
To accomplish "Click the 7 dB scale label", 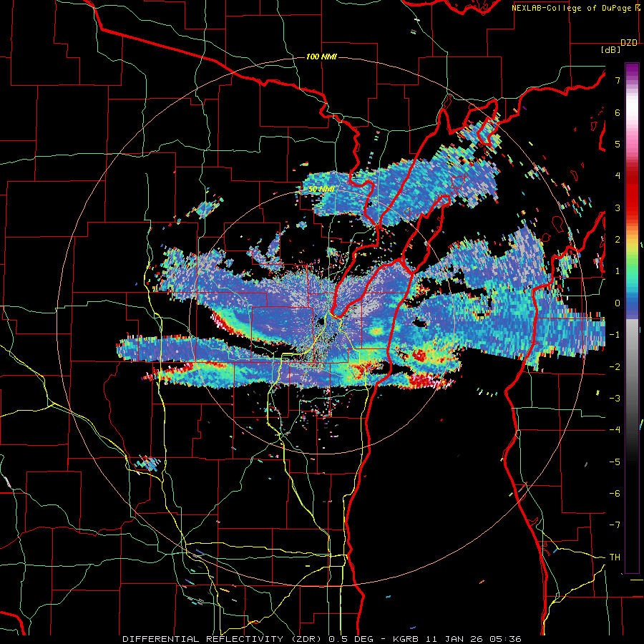I will pos(618,80).
